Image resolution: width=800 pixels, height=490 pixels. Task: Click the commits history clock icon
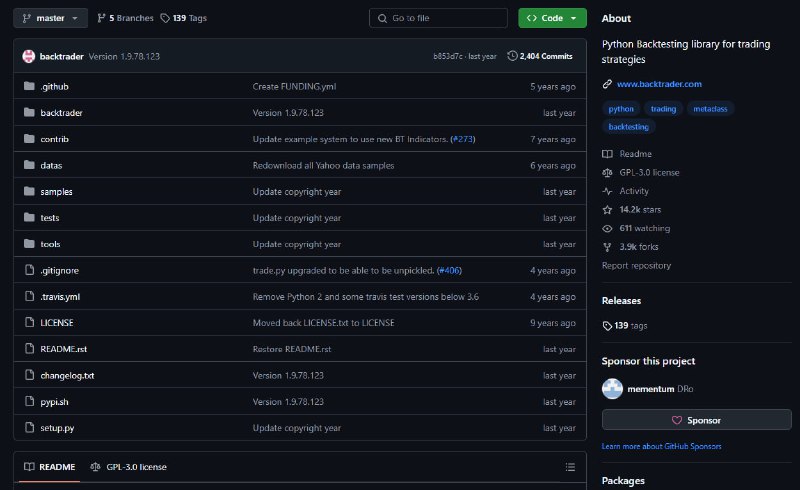coord(512,56)
